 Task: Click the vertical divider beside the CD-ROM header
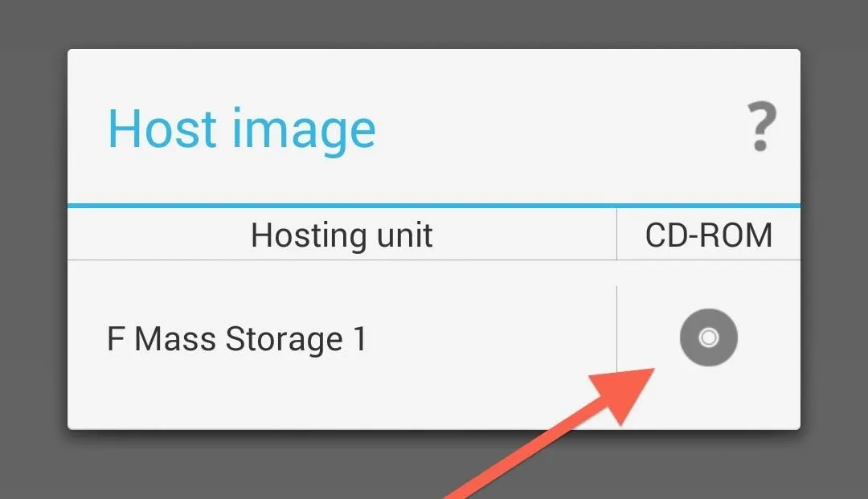point(616,234)
